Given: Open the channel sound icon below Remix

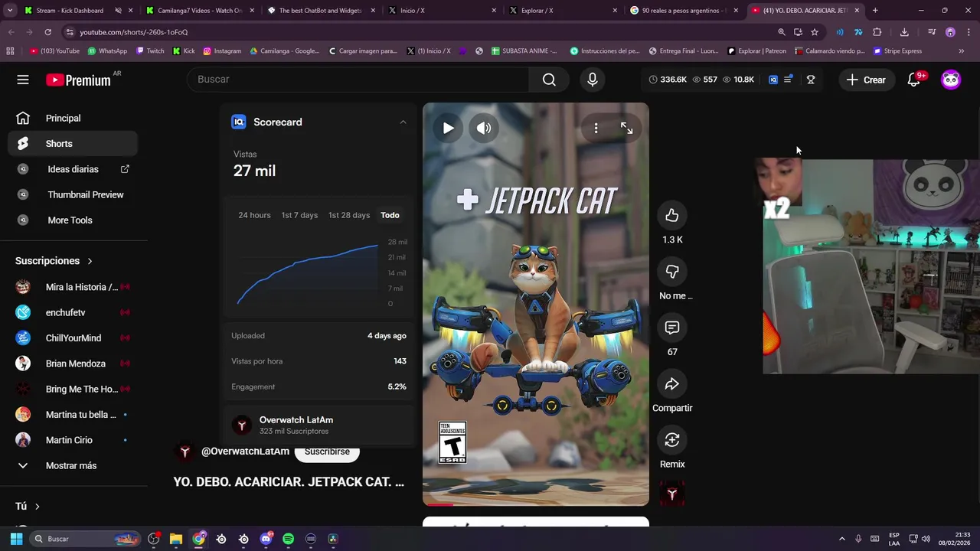Looking at the screenshot, I should point(672,494).
